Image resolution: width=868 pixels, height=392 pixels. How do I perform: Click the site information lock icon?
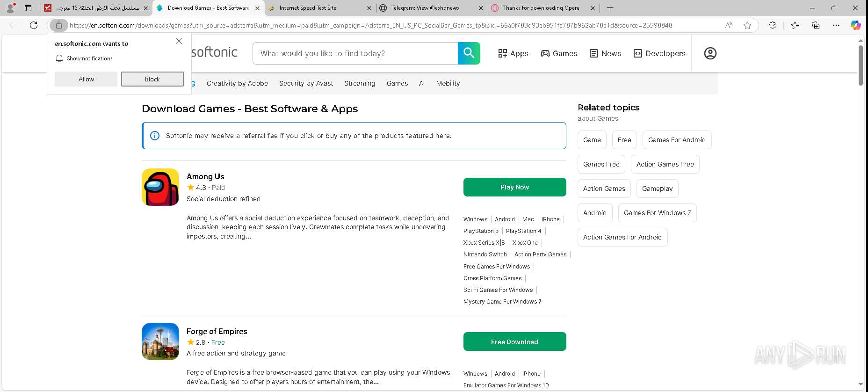coord(59,25)
